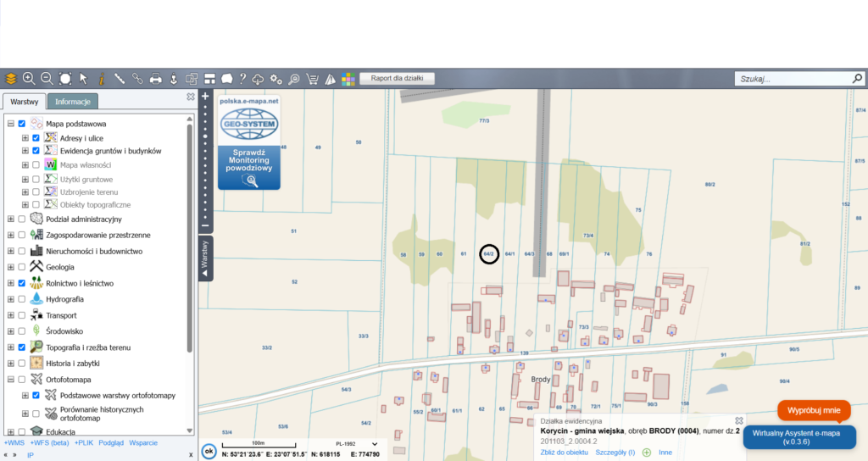
Task: Click the full extent zoom icon
Action: tap(65, 79)
